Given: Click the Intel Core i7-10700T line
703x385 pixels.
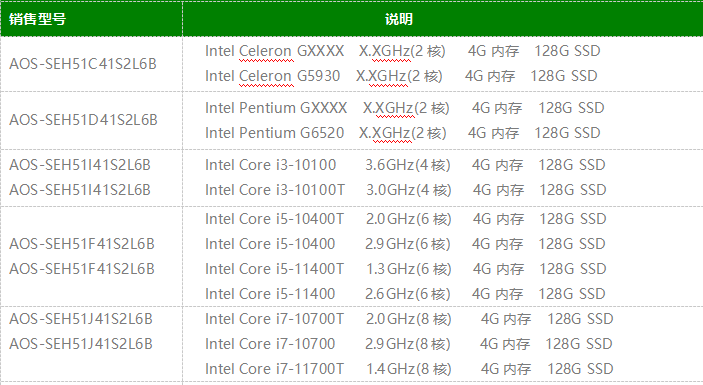Looking at the screenshot, I should 409,319.
